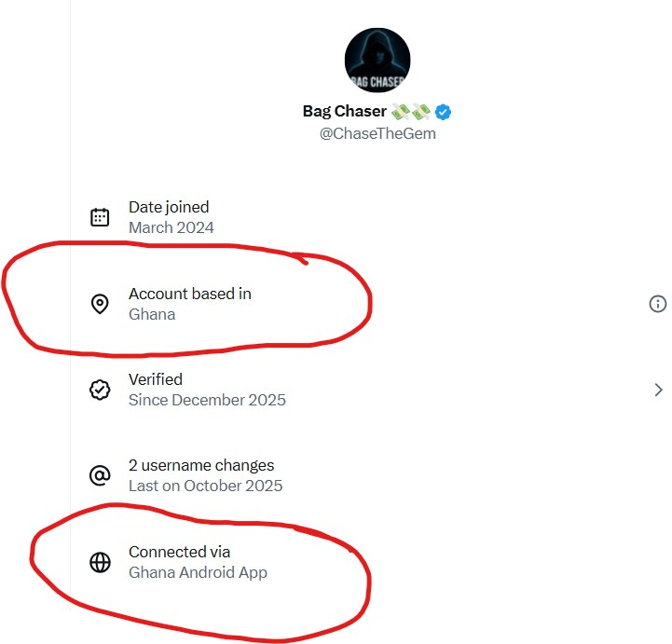
Task: Open the info icon for account location
Action: click(x=658, y=304)
